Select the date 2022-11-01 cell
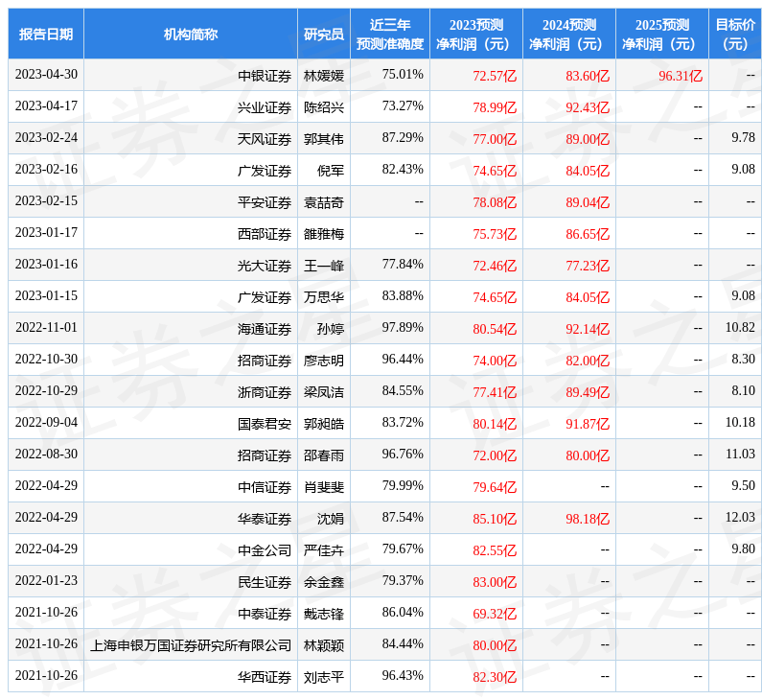This screenshot has width=762, height=700. [46, 327]
